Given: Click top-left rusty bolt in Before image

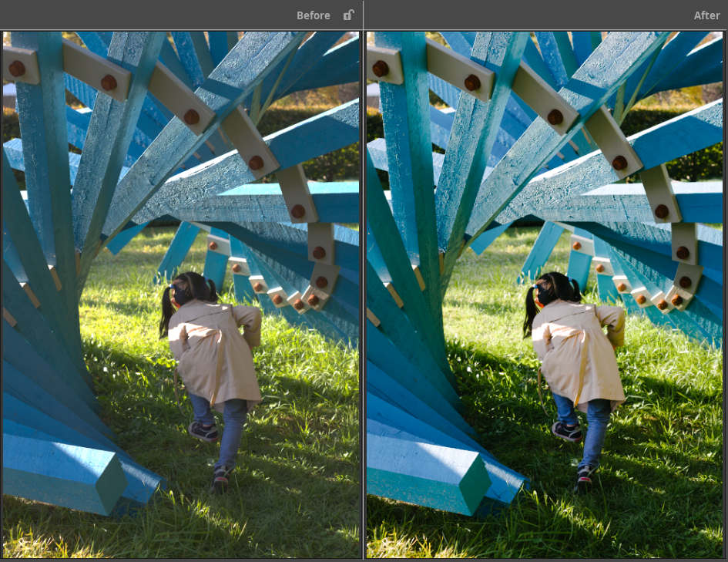Looking at the screenshot, I should pyautogui.click(x=17, y=69).
